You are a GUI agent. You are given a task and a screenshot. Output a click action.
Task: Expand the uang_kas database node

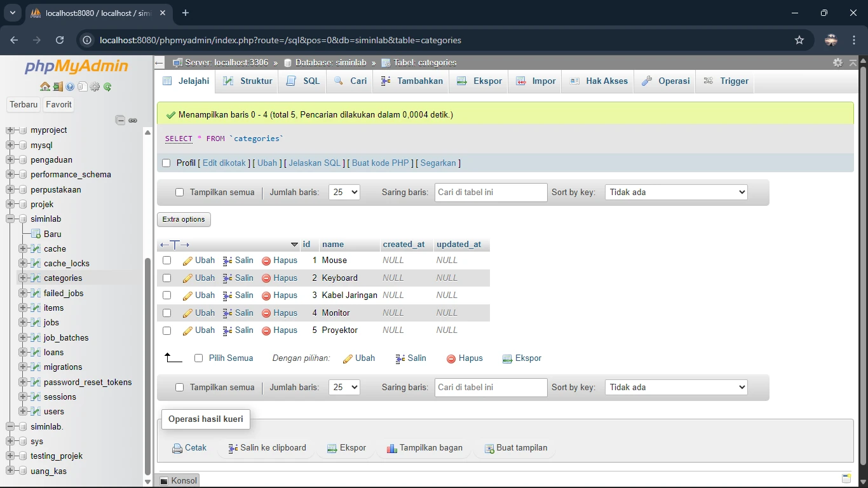pyautogui.click(x=10, y=471)
